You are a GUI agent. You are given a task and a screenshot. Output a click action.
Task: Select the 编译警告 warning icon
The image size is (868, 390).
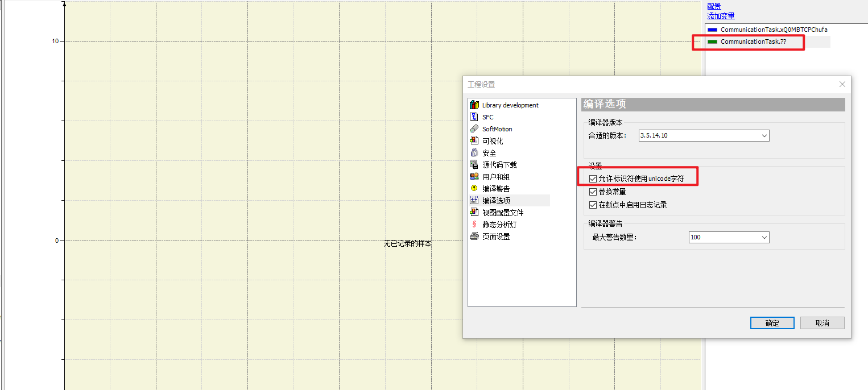pyautogui.click(x=474, y=188)
